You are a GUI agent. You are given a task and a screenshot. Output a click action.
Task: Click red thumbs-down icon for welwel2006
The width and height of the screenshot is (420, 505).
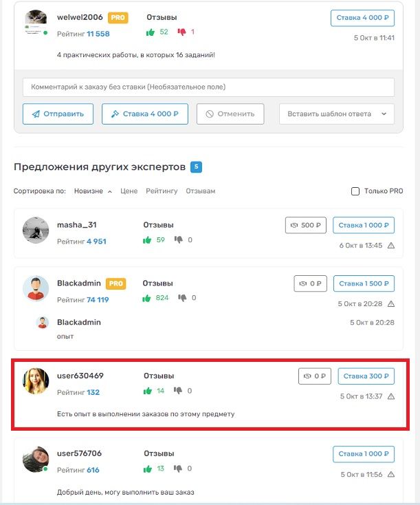tap(182, 32)
